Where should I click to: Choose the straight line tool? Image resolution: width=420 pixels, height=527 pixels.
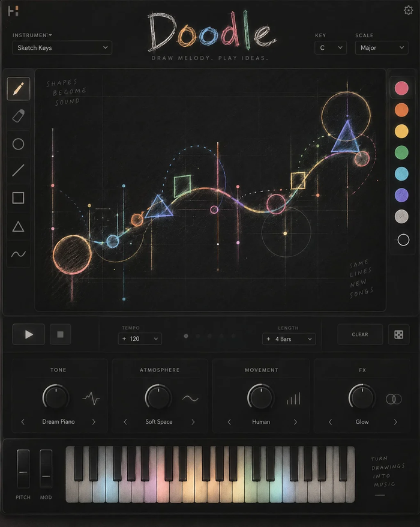[x=19, y=170]
